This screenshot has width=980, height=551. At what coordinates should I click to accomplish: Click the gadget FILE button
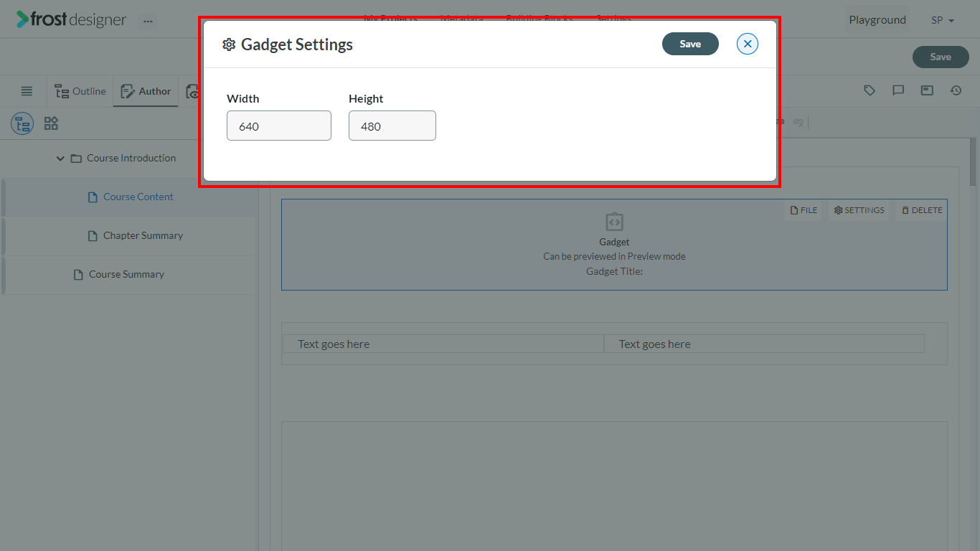804,210
